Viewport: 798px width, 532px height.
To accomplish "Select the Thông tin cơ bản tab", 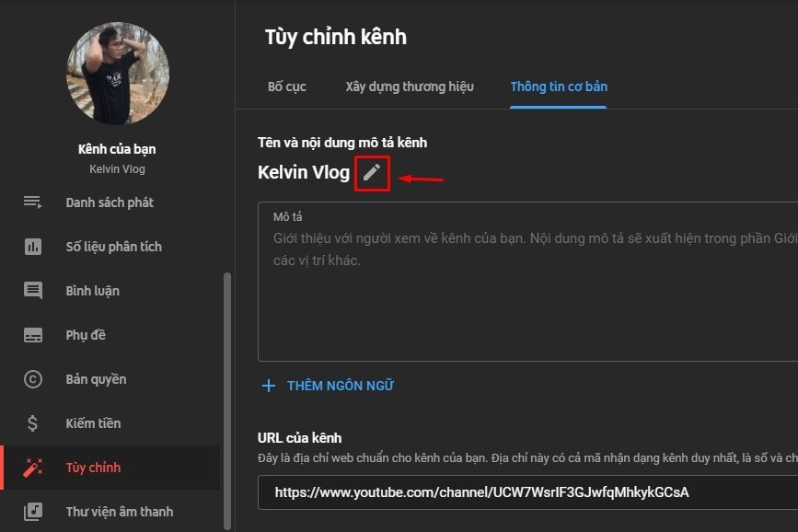I will [558, 86].
